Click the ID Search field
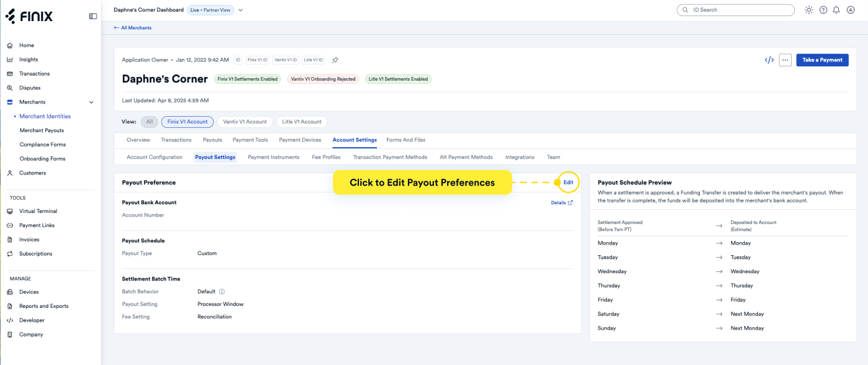This screenshot has width=868, height=365. coord(735,10)
